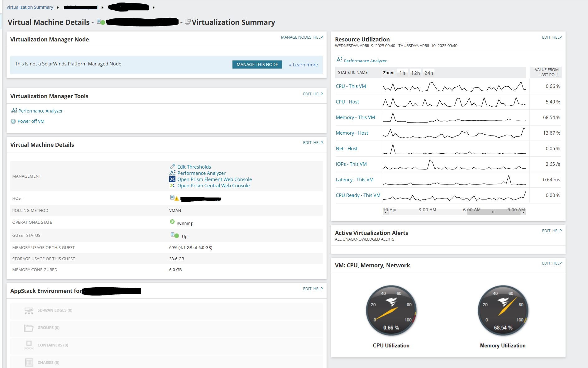
Task: Open the CPU Ready - This VM statistic
Action: pos(358,195)
